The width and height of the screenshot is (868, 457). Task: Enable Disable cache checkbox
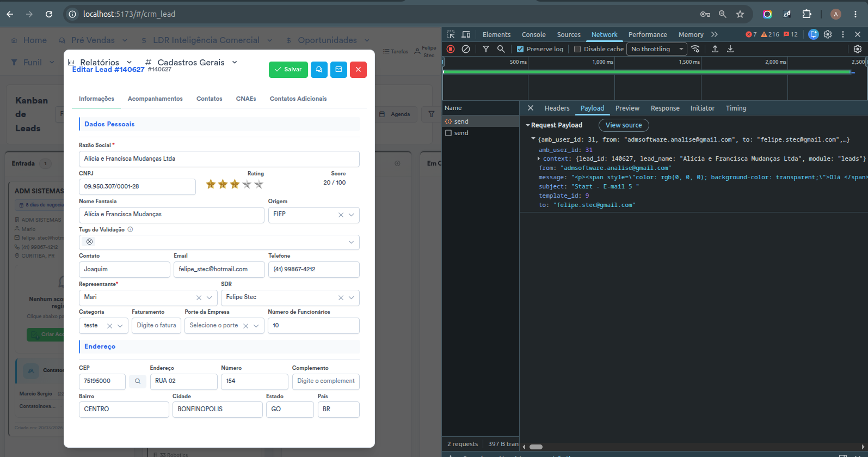577,49
